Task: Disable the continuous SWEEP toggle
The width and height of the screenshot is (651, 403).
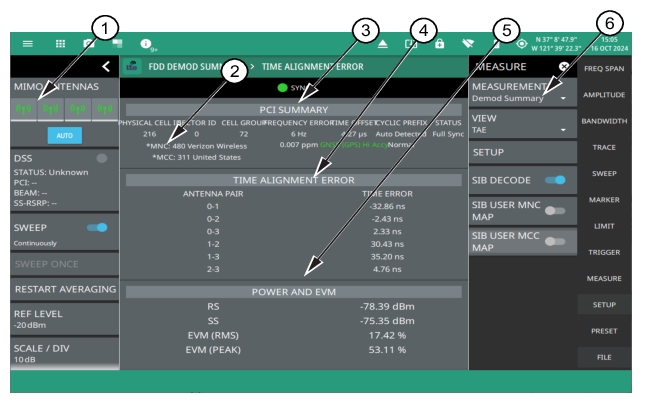Action: coord(98,227)
